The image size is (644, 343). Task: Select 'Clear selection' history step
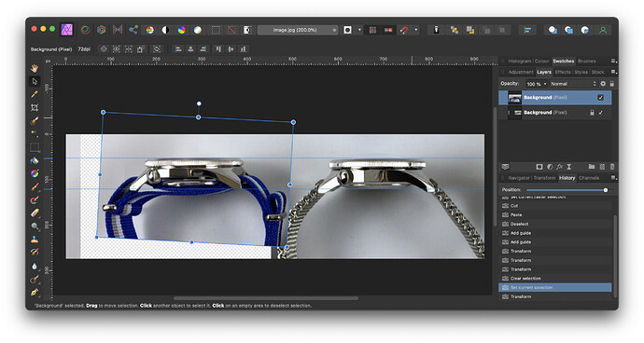coord(555,278)
